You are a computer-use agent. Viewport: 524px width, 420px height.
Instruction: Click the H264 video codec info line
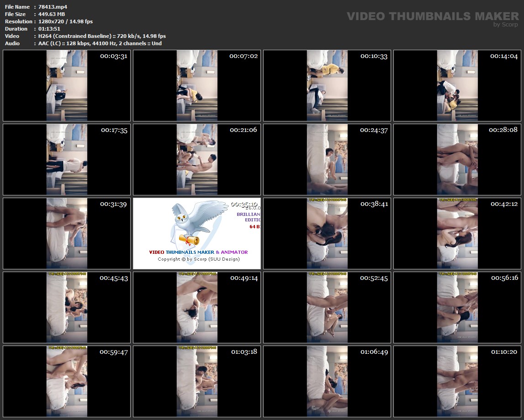(102, 36)
